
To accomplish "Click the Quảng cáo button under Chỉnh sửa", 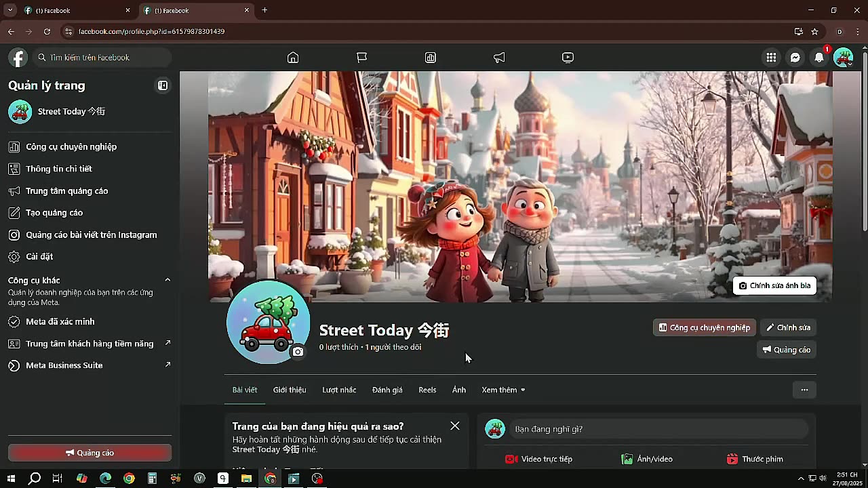I will click(x=787, y=350).
